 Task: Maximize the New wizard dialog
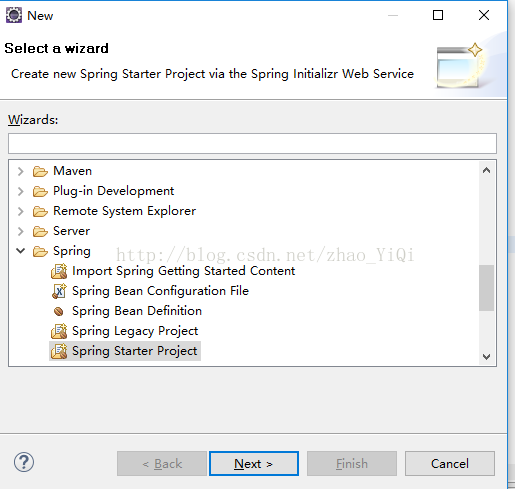438,15
